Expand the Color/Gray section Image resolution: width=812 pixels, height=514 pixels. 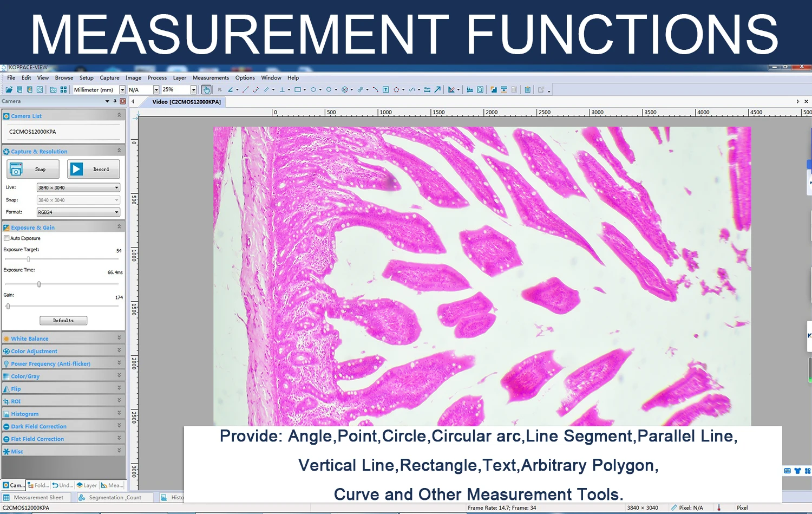coord(63,376)
